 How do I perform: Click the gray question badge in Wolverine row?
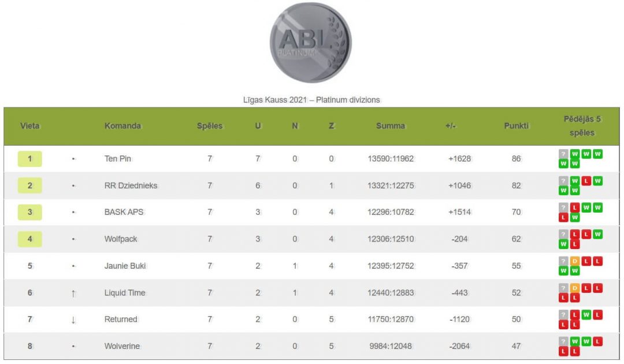[x=563, y=341]
